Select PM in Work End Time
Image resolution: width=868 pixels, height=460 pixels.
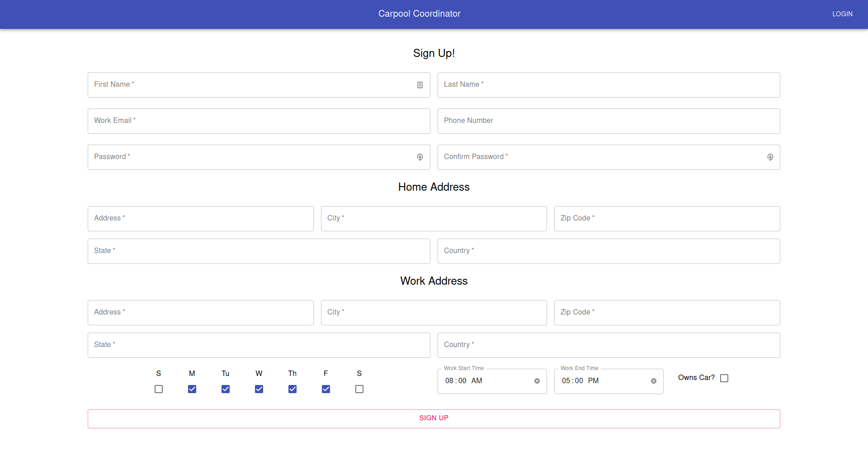point(593,381)
